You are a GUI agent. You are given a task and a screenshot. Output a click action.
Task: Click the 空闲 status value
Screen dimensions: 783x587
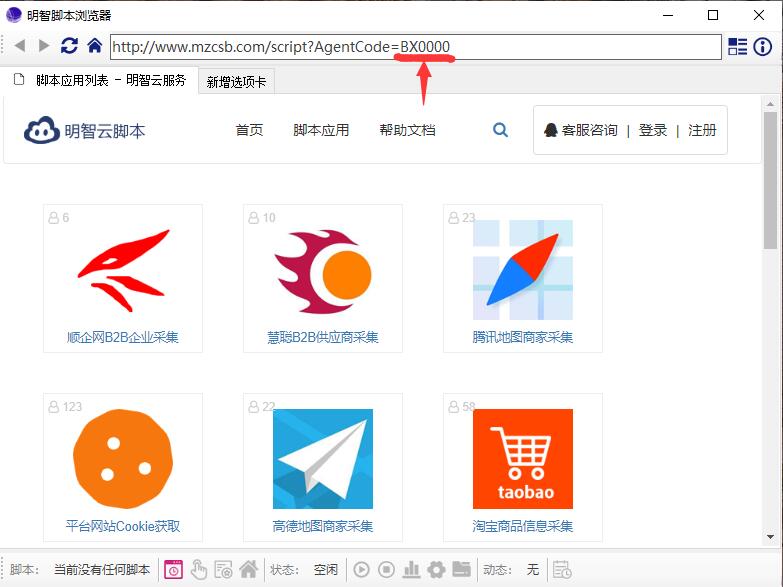[326, 570]
